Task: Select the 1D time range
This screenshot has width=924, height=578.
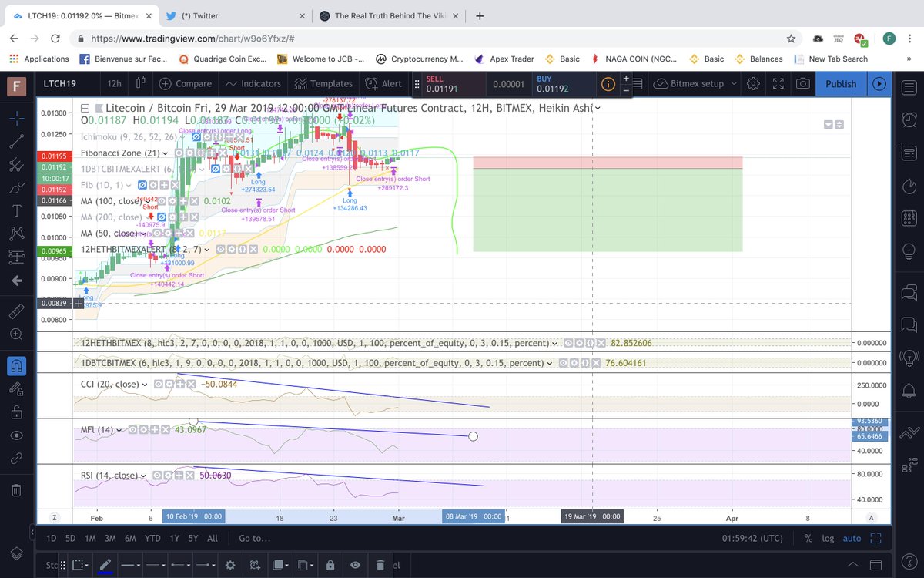Action: point(52,538)
